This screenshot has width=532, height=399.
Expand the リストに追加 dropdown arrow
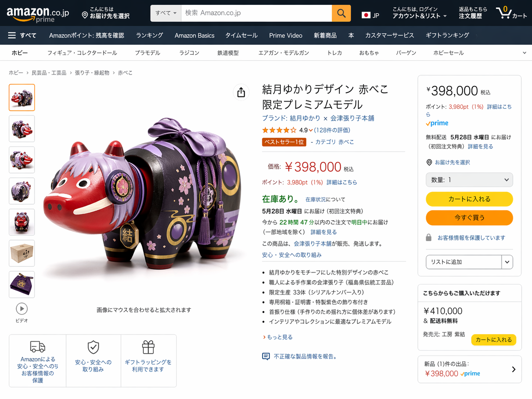pyautogui.click(x=507, y=262)
